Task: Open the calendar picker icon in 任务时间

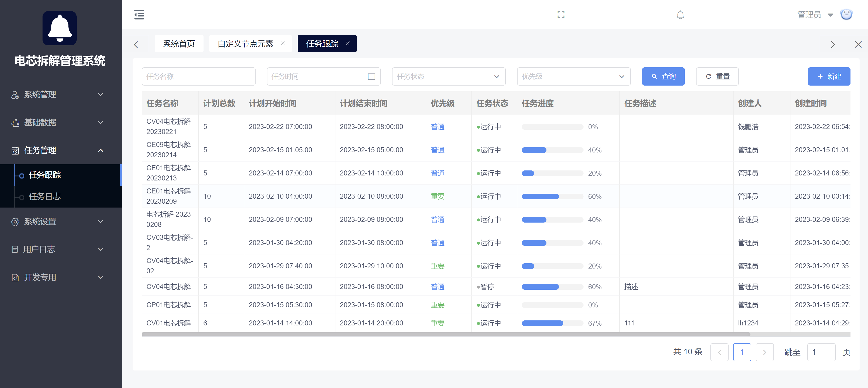Action: tap(371, 76)
